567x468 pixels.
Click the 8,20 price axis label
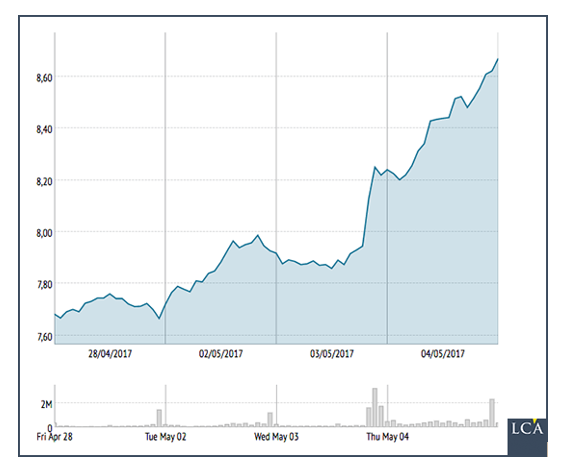(44, 181)
